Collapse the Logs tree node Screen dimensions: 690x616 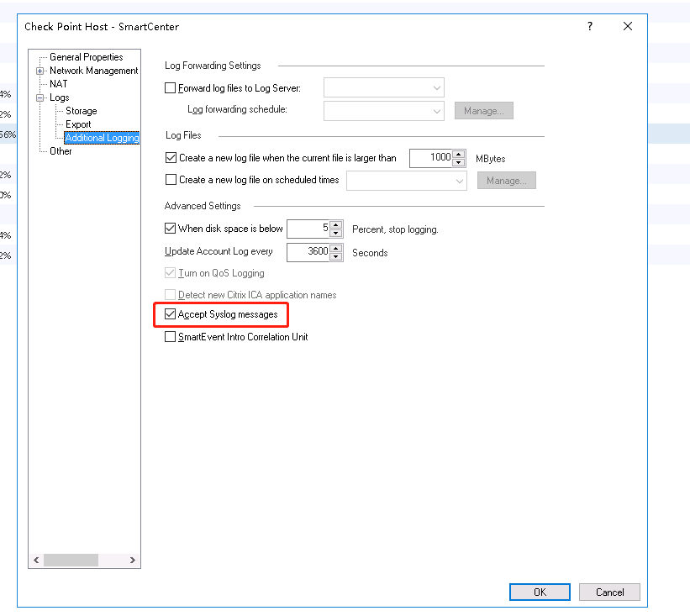[40, 97]
